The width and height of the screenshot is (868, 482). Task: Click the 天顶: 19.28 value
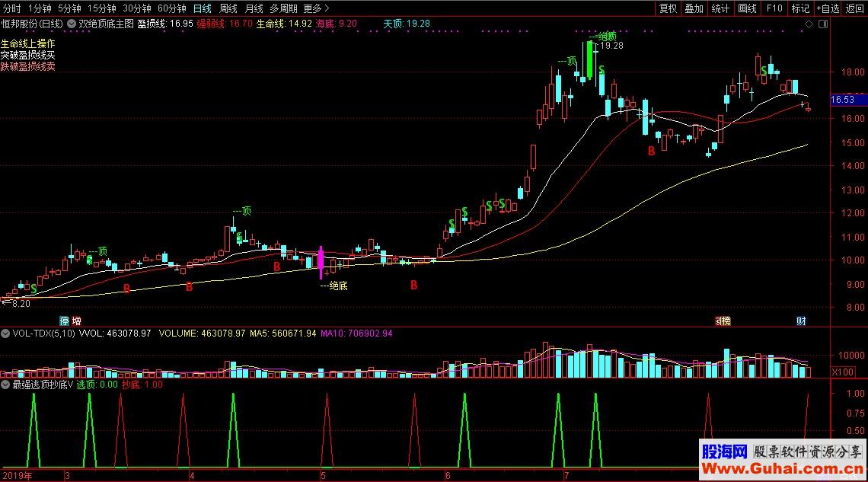pyautogui.click(x=407, y=24)
